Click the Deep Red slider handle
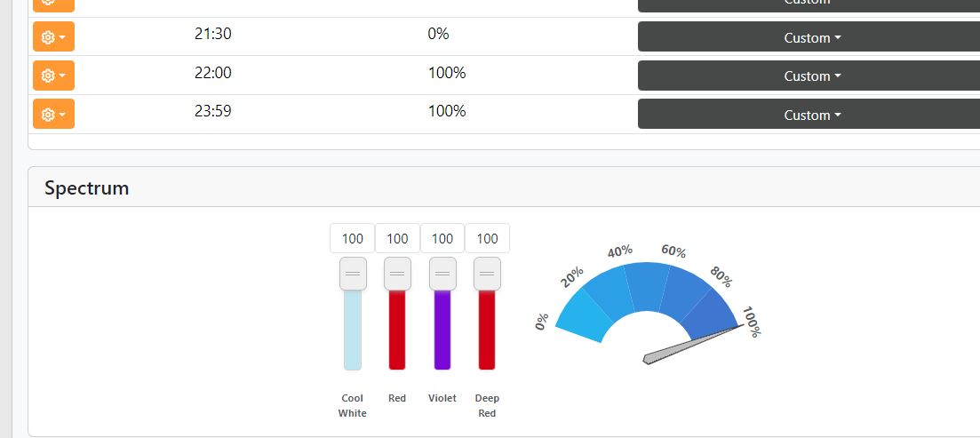Viewport: 980px width, 438px height. 488,274
